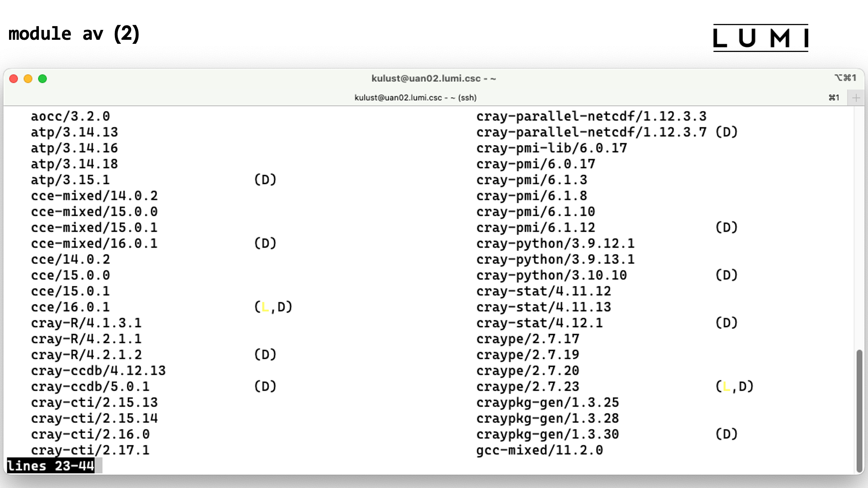Click cray-pmi-lib/6.0.17 entry
The width and height of the screenshot is (868, 488).
(552, 148)
